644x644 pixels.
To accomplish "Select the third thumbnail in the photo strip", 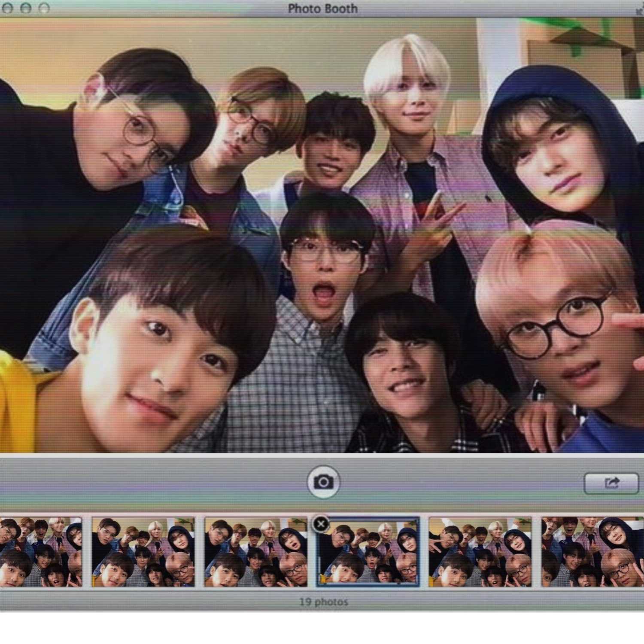I will click(256, 552).
